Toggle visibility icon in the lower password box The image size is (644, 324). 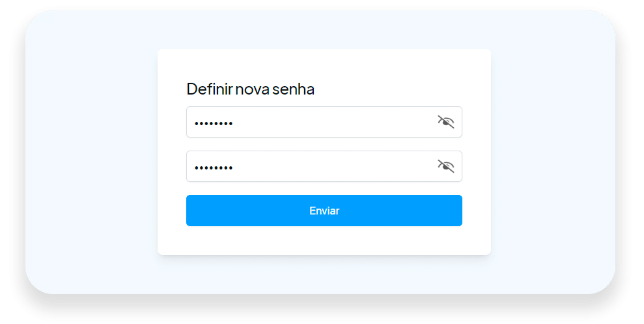[x=445, y=166]
